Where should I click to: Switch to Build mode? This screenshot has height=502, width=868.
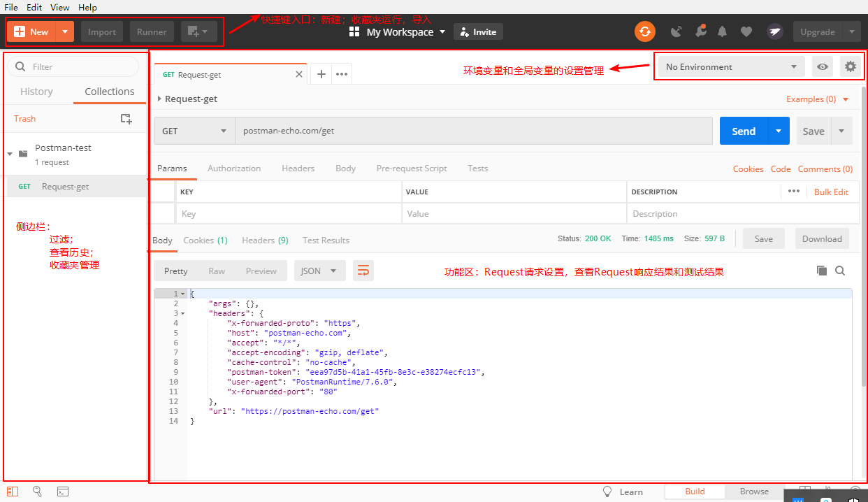[695, 492]
